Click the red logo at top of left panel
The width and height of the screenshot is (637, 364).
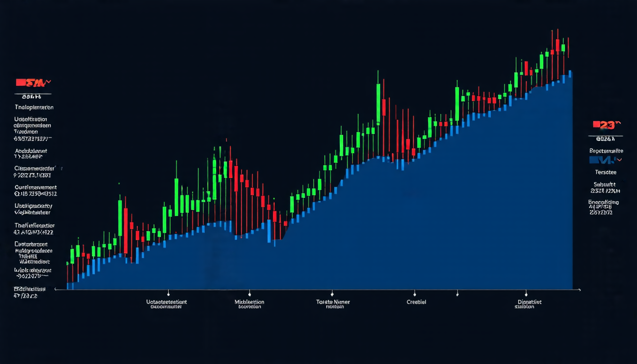click(32, 83)
